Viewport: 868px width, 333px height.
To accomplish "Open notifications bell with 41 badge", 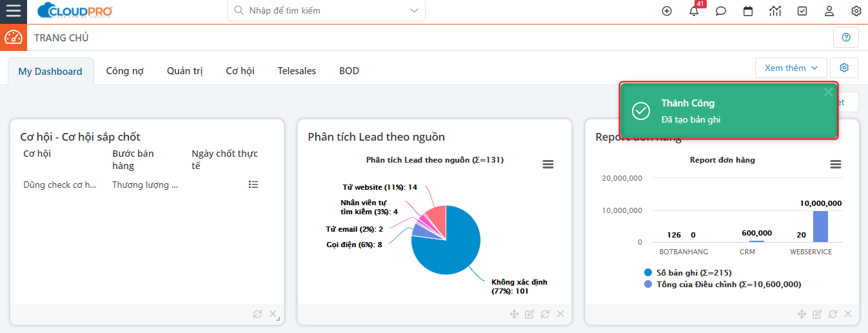I will [694, 11].
